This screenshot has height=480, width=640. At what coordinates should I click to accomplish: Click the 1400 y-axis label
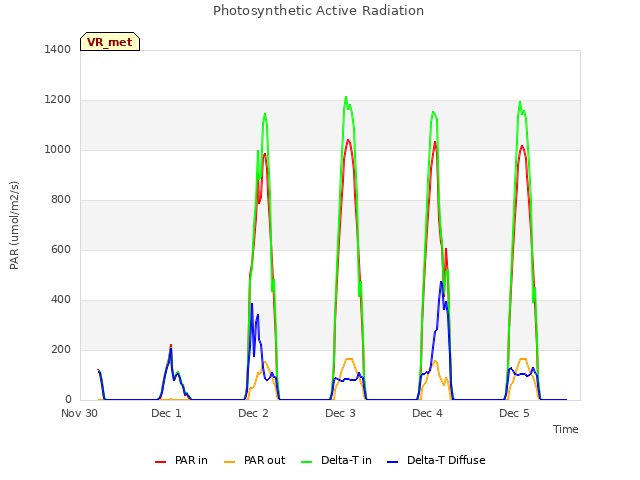(58, 49)
